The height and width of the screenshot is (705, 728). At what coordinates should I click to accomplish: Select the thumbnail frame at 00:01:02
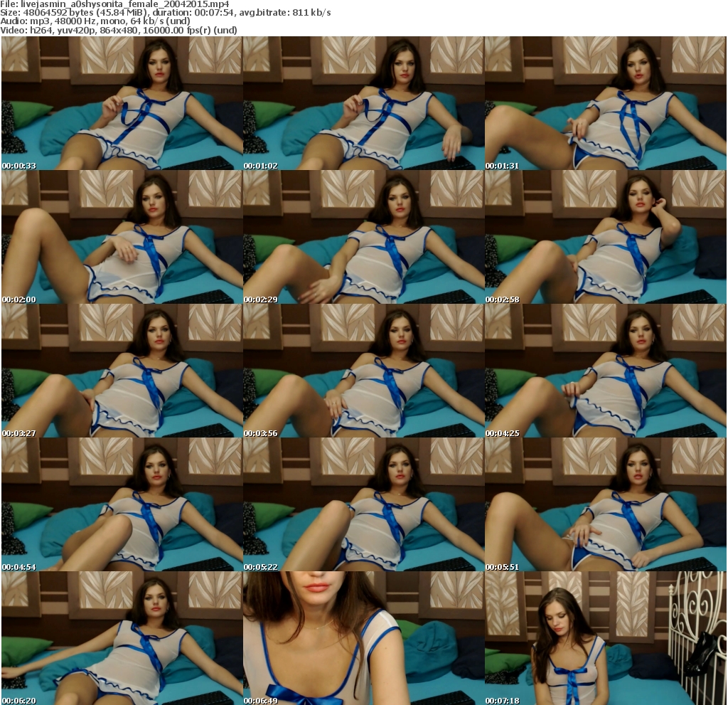(x=363, y=103)
